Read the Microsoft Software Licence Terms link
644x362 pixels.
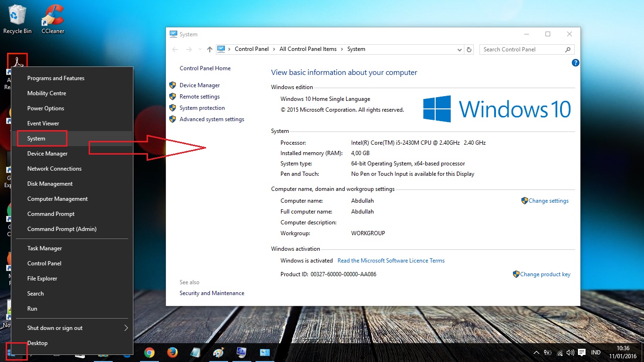pos(391,261)
